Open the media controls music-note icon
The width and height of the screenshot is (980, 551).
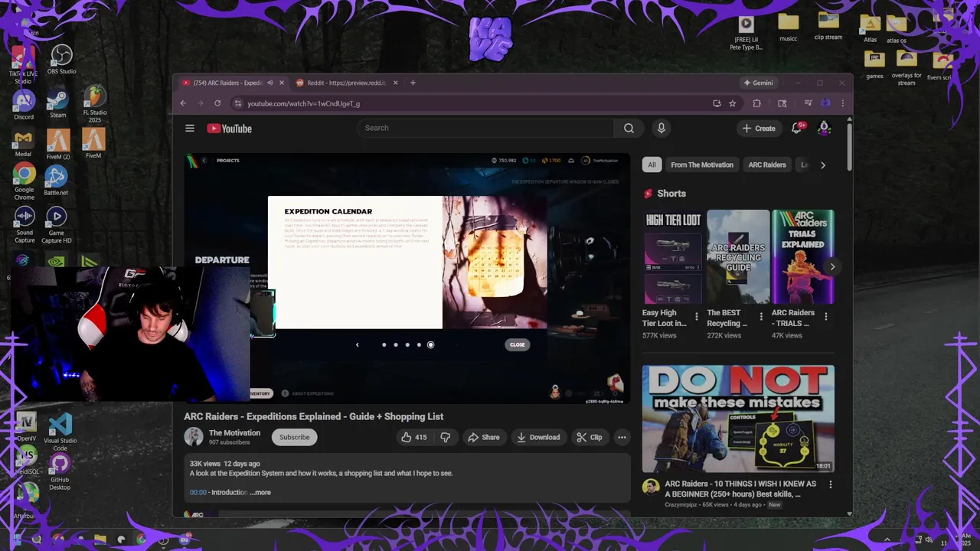click(x=808, y=103)
